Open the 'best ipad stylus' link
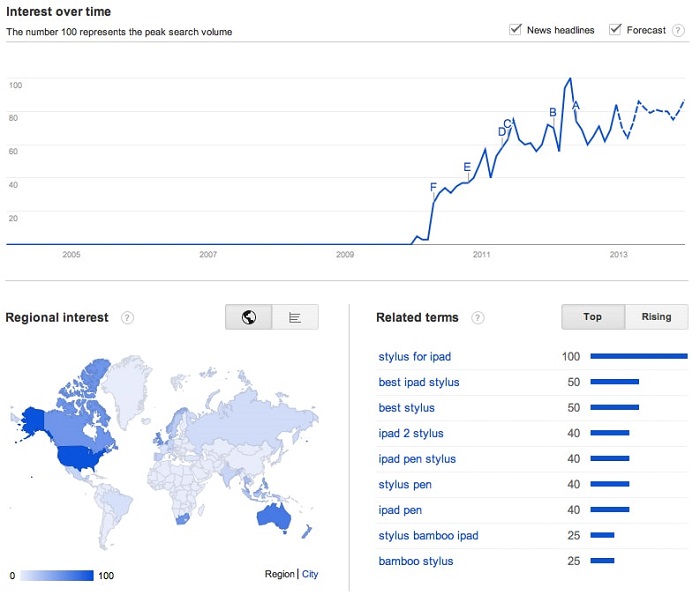The width and height of the screenshot is (700, 595). (419, 382)
